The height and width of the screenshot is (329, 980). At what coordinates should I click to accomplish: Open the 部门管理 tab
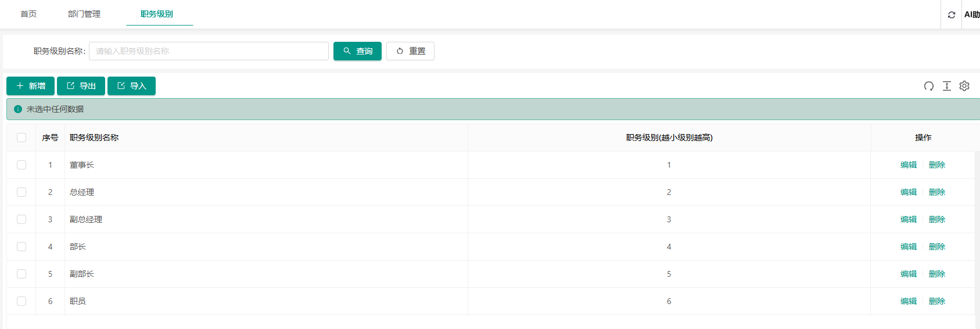84,14
